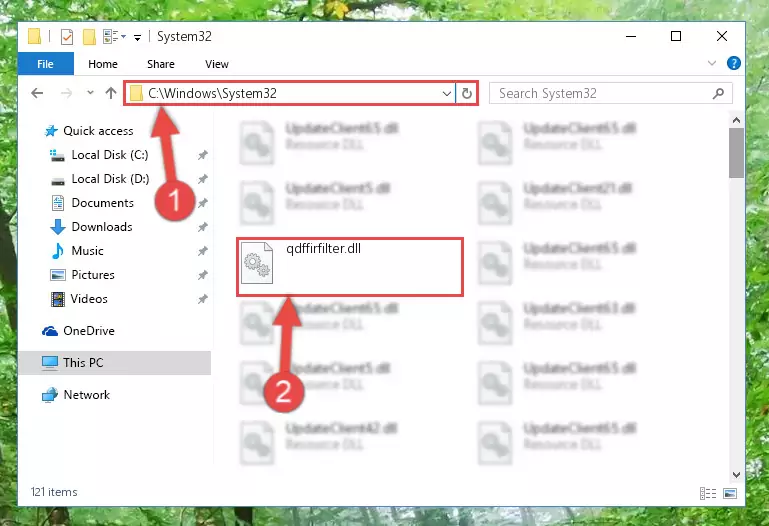Click the scrollbar up arrow
769x526 pixels.
pyautogui.click(x=736, y=120)
